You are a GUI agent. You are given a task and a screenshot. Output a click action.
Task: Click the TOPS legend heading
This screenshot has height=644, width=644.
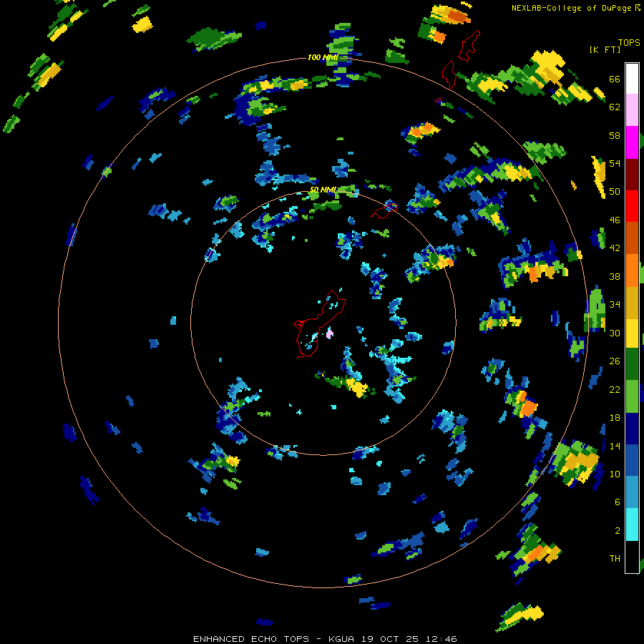tap(629, 42)
